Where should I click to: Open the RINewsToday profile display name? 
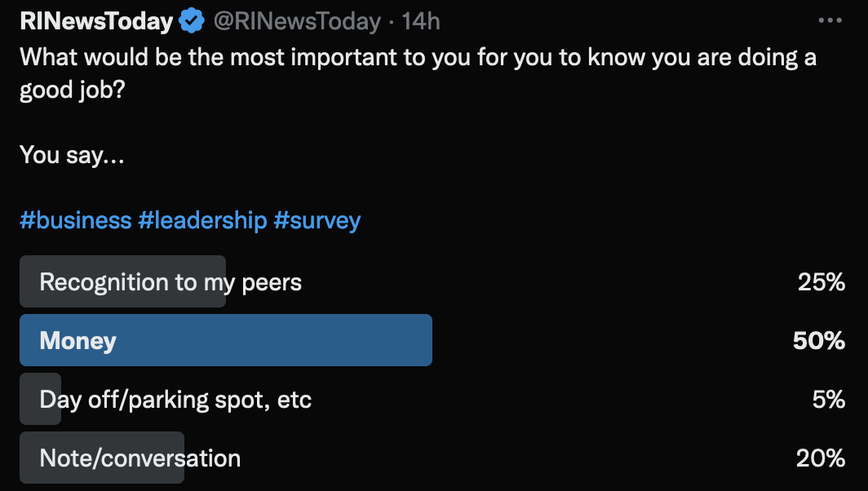tap(96, 21)
